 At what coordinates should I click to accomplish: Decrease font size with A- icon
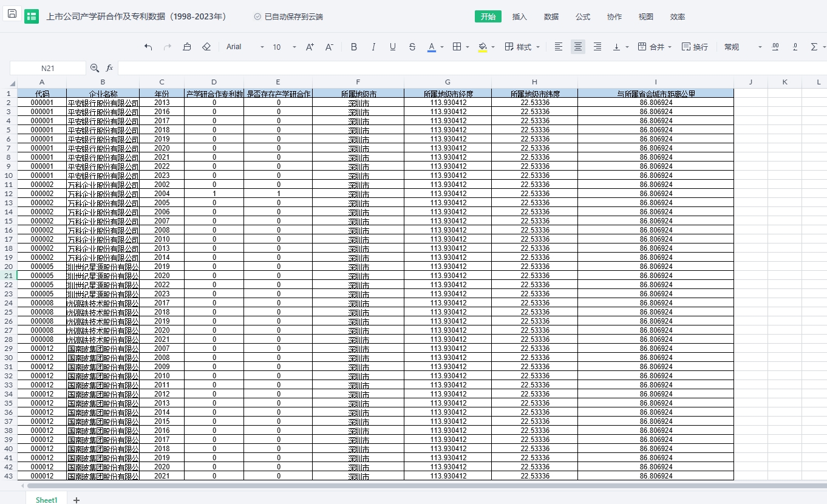[x=329, y=47]
